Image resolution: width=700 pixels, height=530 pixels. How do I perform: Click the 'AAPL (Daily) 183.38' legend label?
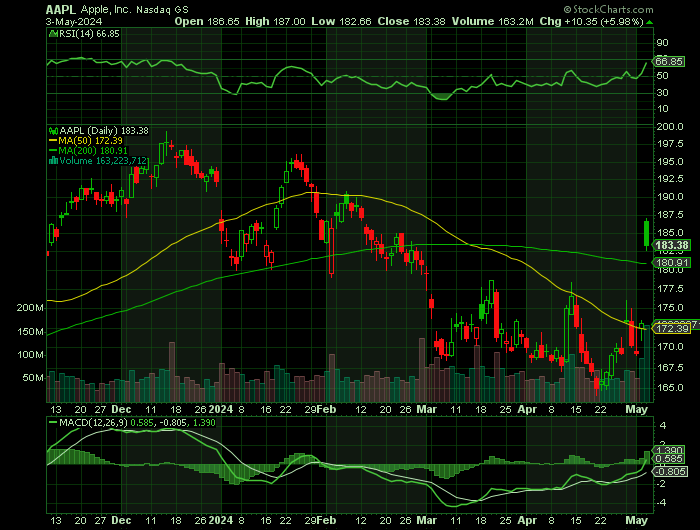pyautogui.click(x=104, y=131)
